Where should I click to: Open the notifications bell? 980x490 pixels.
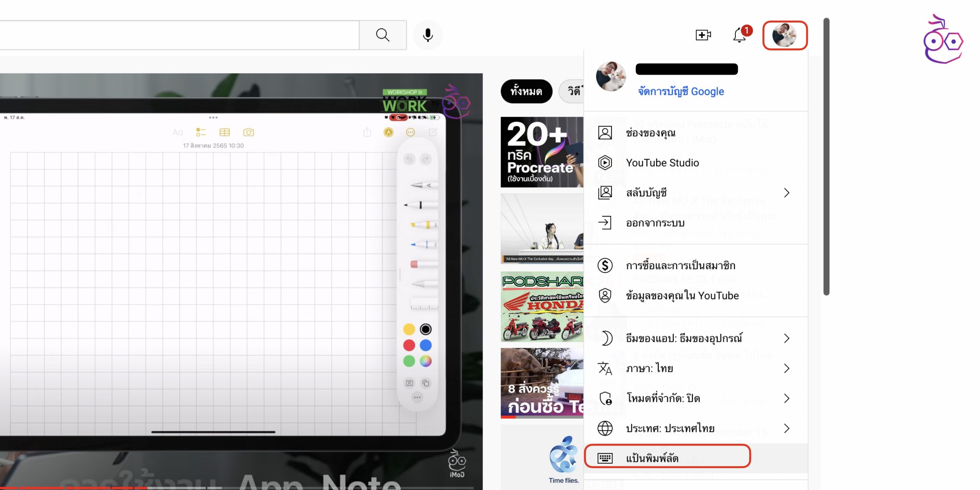[740, 35]
